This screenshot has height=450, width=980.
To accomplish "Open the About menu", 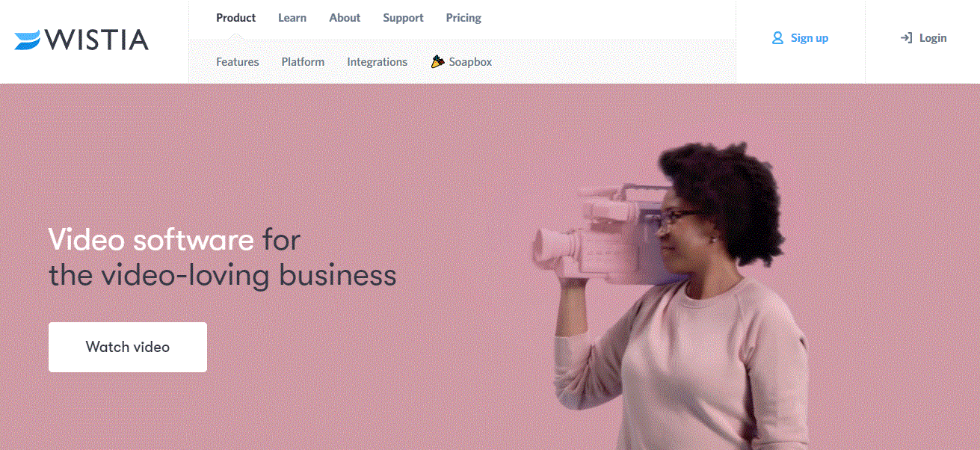I will coord(345,18).
